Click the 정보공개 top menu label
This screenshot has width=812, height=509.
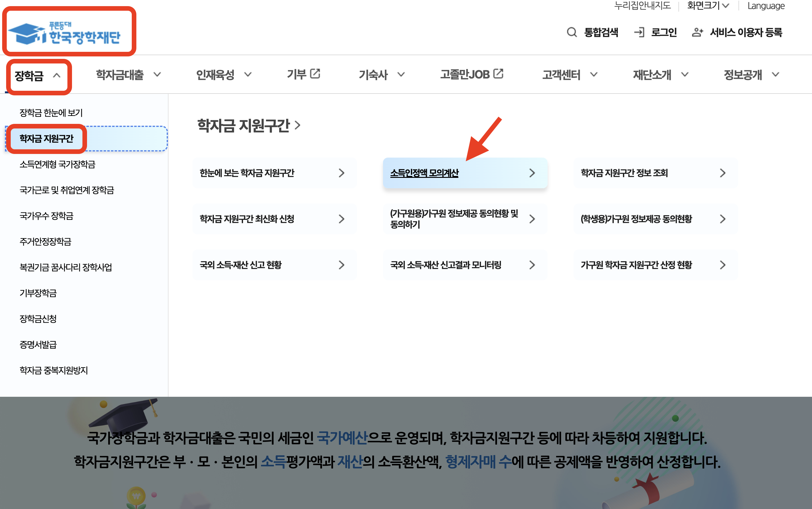click(743, 75)
